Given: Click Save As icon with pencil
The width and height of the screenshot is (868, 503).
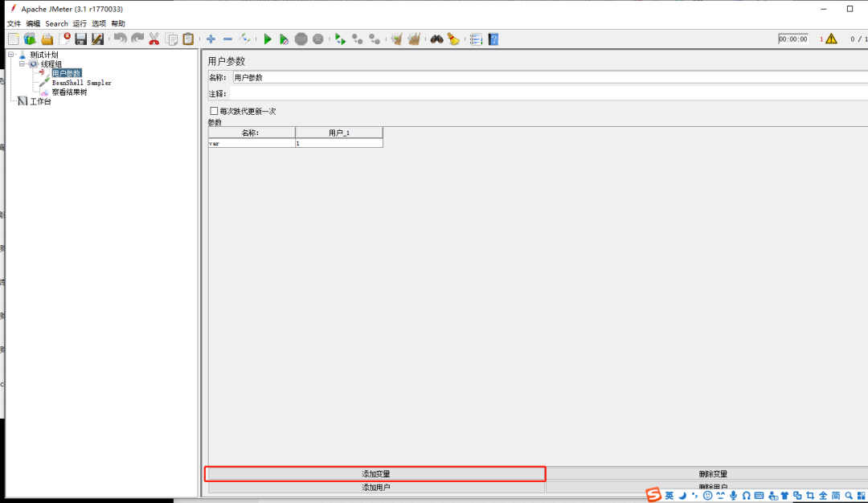Looking at the screenshot, I should coord(97,39).
